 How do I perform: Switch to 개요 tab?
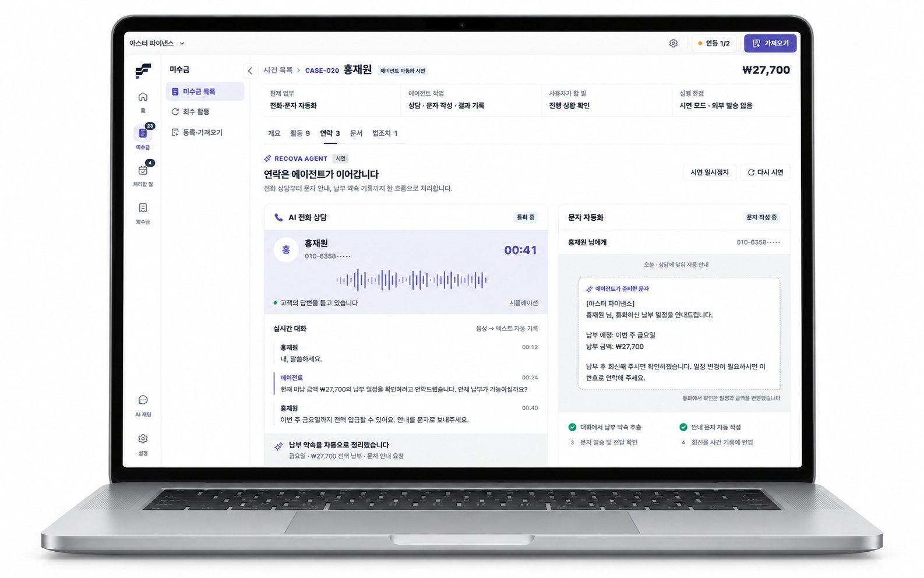pos(274,133)
